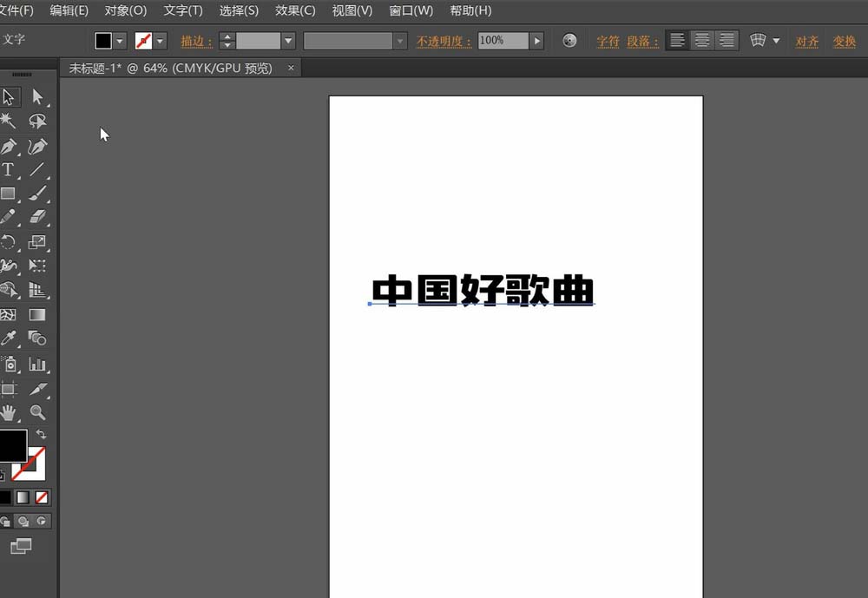Open the fill color dropdown arrow
868x598 pixels.
coord(120,41)
